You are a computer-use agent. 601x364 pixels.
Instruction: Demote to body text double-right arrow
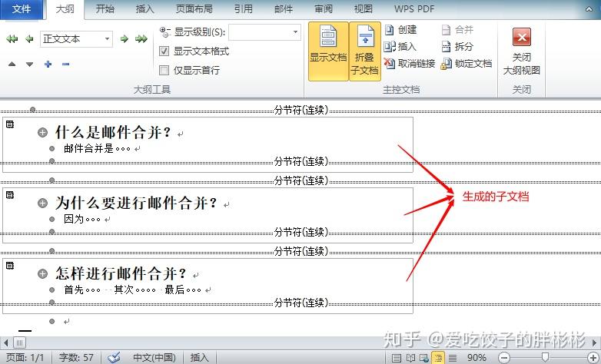click(141, 38)
